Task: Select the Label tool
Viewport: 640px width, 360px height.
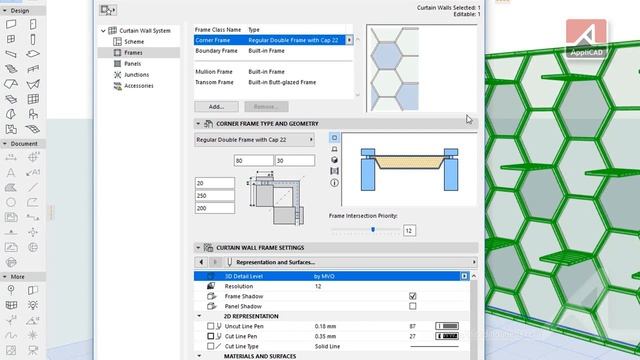Action: tap(33, 172)
